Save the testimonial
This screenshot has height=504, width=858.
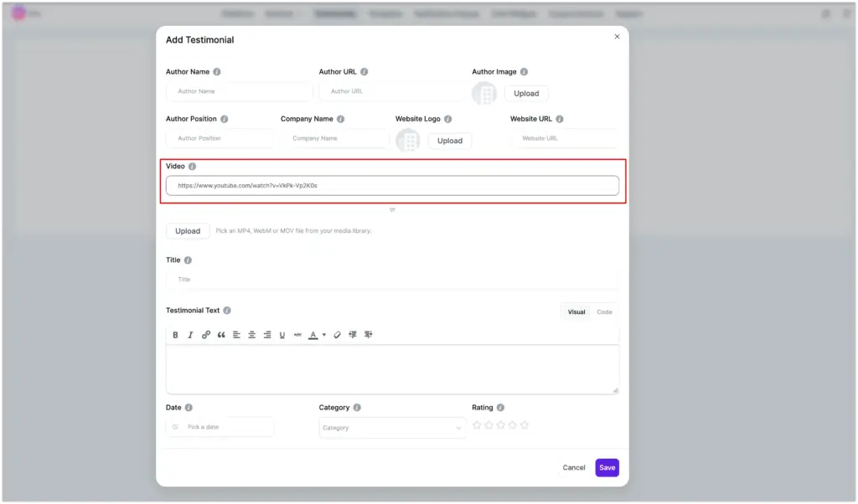[x=607, y=468]
